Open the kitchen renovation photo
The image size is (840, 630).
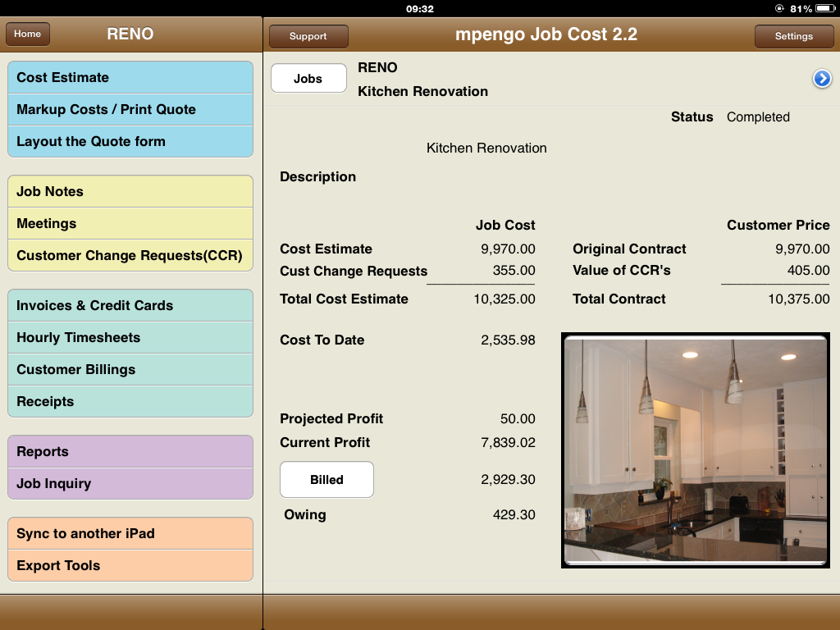[695, 450]
